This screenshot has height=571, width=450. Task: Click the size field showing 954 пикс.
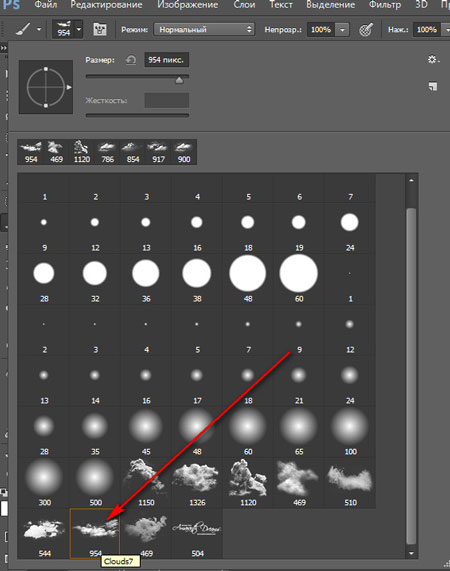pyautogui.click(x=167, y=60)
